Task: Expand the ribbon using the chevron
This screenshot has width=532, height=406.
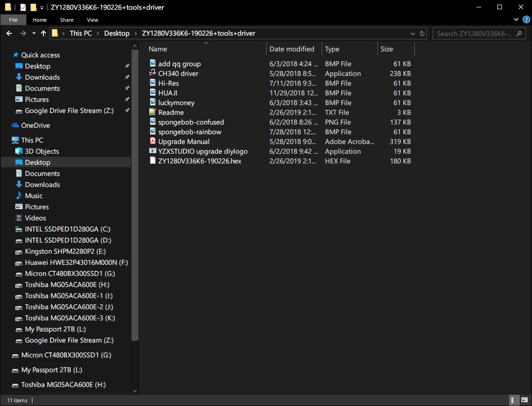Action: pos(517,20)
